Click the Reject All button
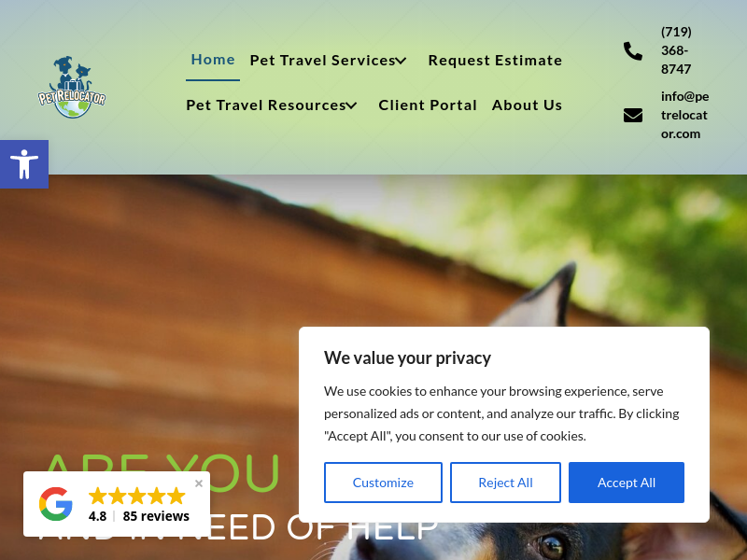The height and width of the screenshot is (560, 747). tap(505, 483)
